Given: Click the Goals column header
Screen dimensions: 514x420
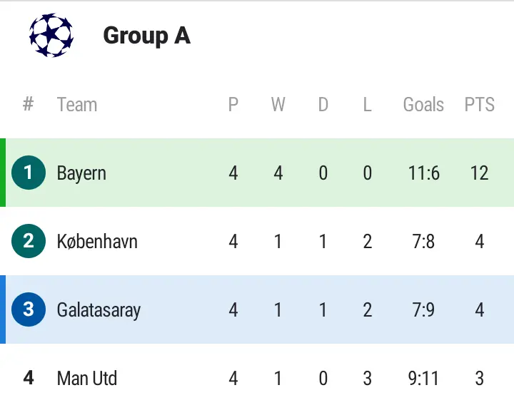Looking at the screenshot, I should pos(423,105).
